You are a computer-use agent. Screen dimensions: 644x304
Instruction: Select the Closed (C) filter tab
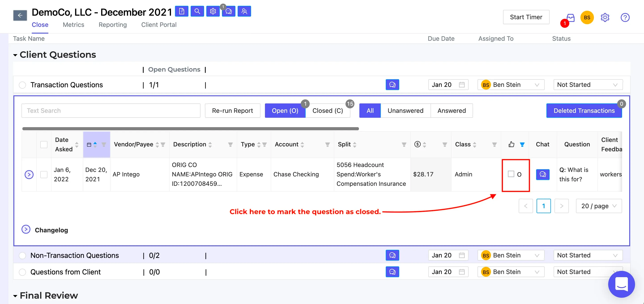(x=328, y=111)
